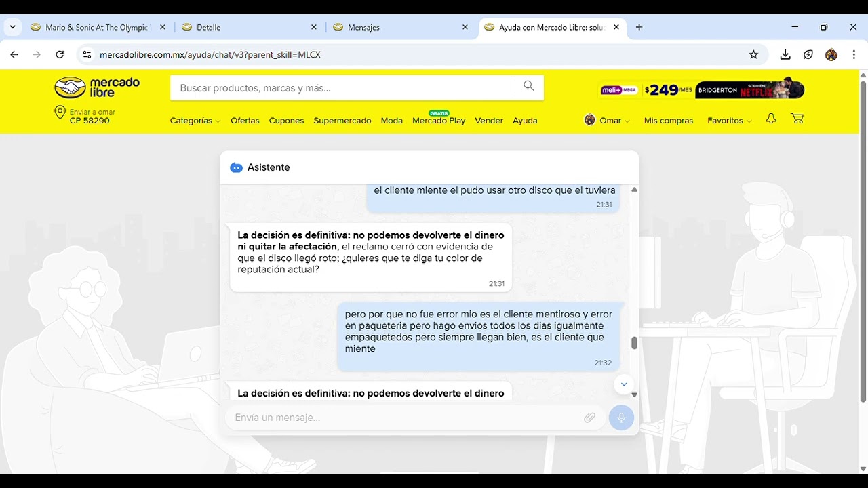
Task: Click the Meli+ Netflix Bridgerton banner
Action: pos(702,89)
